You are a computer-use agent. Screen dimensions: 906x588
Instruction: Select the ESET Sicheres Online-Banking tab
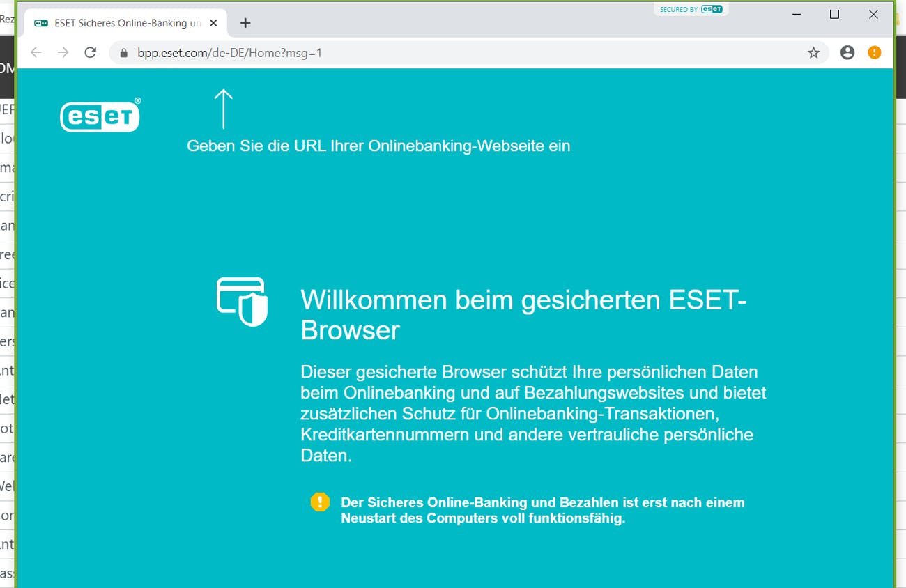tap(125, 23)
